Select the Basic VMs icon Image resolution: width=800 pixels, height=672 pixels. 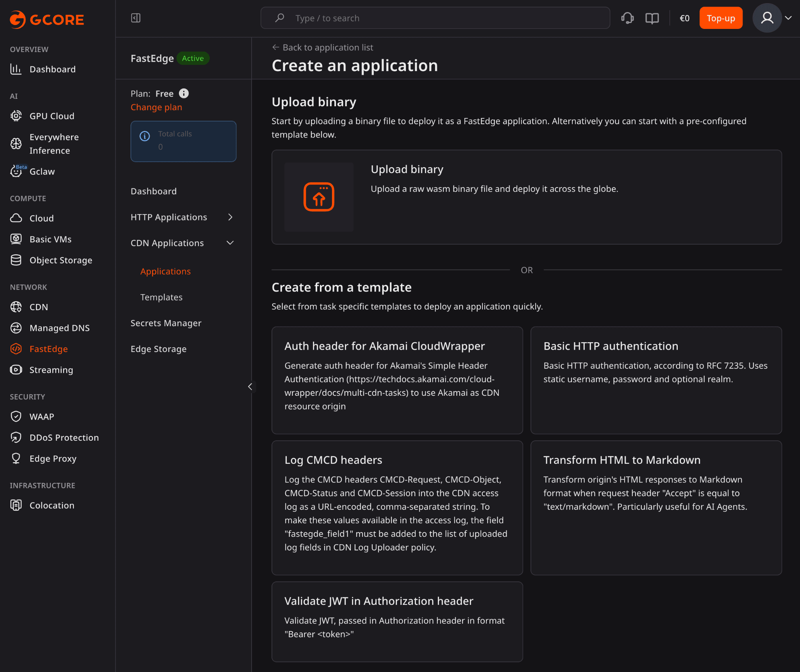16,239
